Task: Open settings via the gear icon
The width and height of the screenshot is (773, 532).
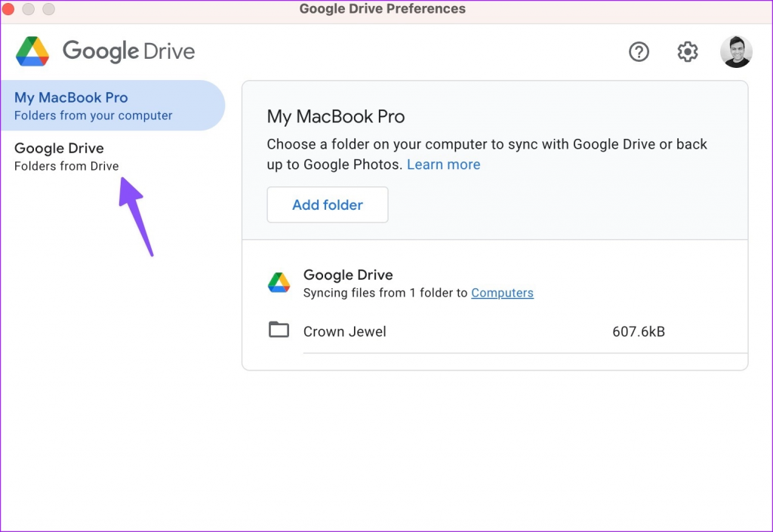Action: coord(687,52)
